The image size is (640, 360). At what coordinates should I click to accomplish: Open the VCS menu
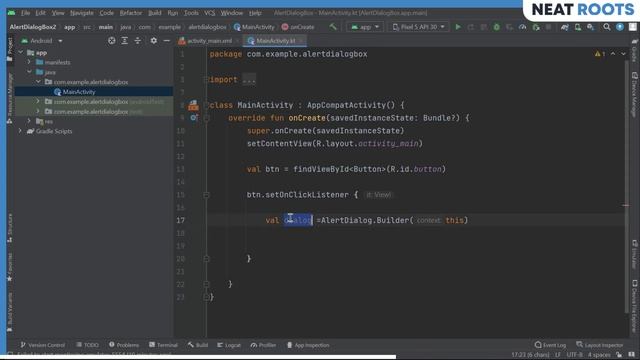209,13
